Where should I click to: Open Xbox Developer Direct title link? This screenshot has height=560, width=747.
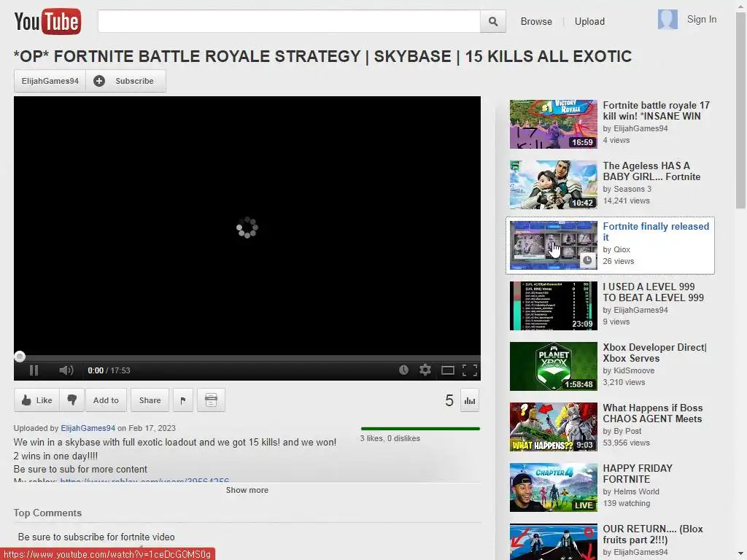654,352
